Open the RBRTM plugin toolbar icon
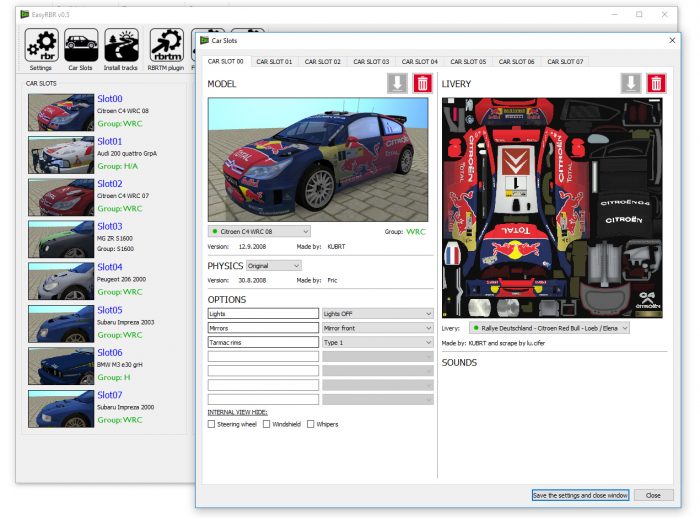 point(166,45)
